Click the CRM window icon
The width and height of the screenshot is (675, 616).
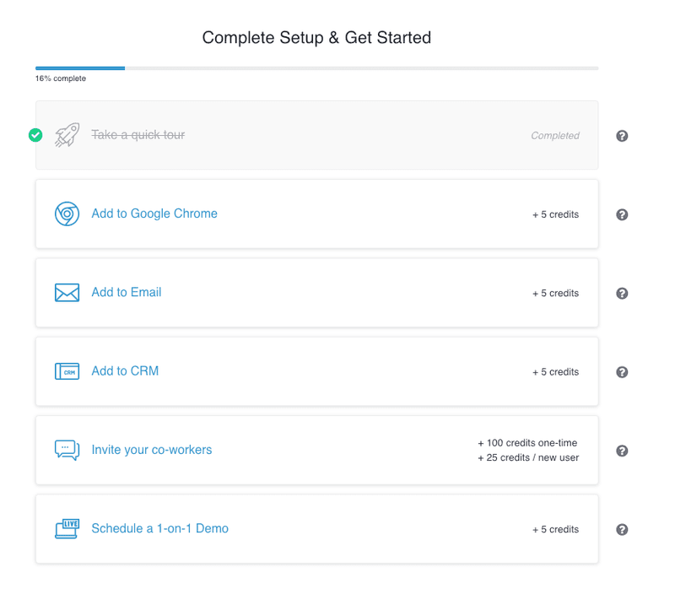coord(67,371)
